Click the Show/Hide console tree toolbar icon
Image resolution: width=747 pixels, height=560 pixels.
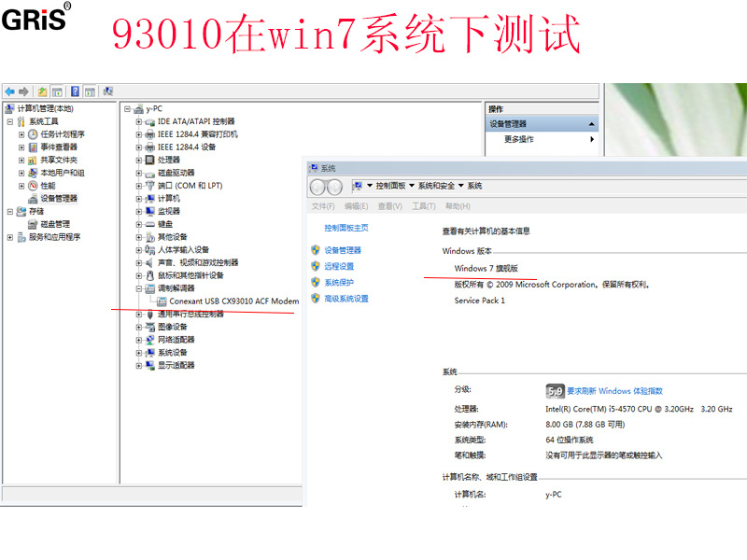[57, 91]
